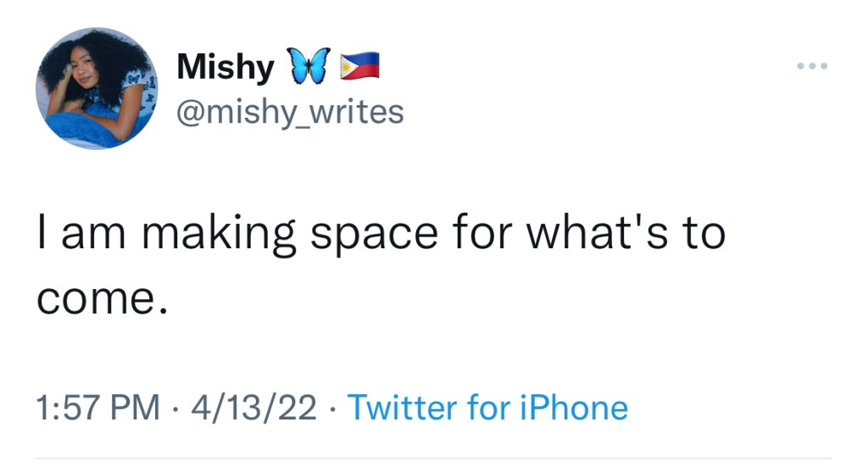Click the word "to" ending the first line
The image size is (868, 461).
coord(702,232)
